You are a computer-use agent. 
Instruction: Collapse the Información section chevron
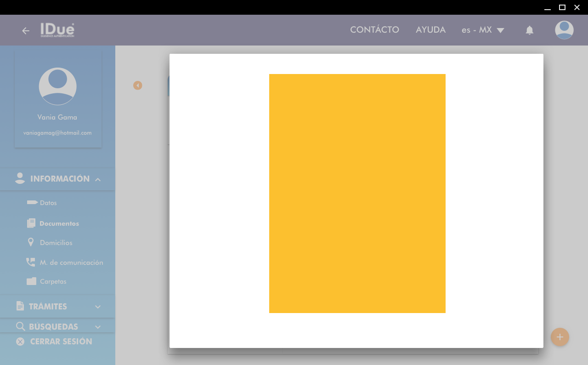tap(98, 179)
